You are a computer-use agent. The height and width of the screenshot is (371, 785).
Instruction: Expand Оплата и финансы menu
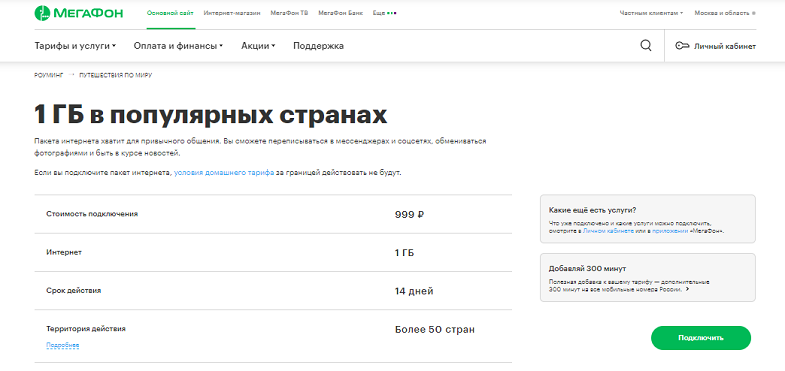coord(178,46)
